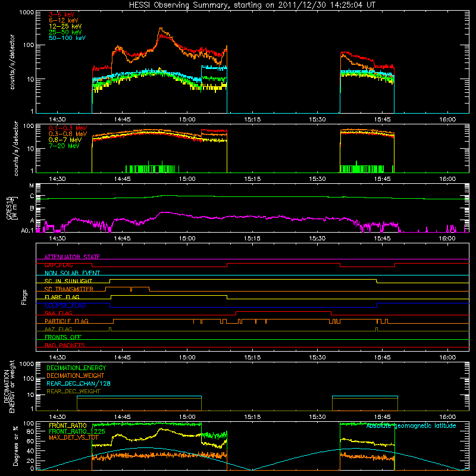Select the FLARE_FLAG label
This screenshot has width=476, height=476.
(62, 297)
